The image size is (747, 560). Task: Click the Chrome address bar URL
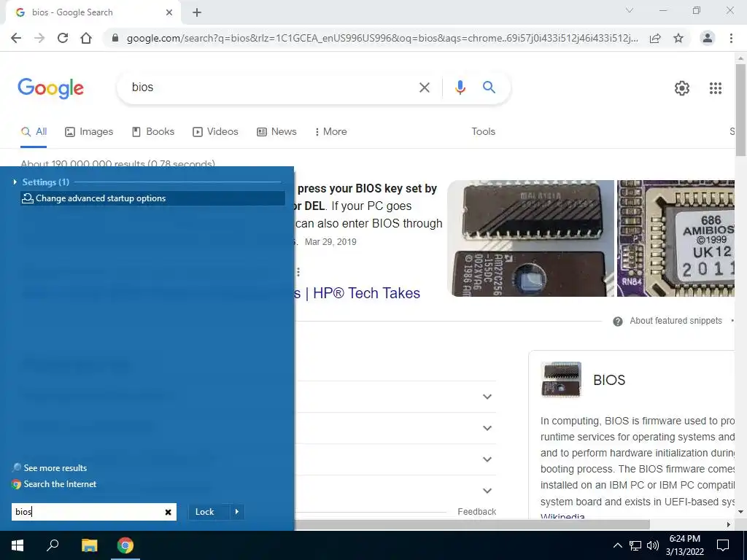381,39
